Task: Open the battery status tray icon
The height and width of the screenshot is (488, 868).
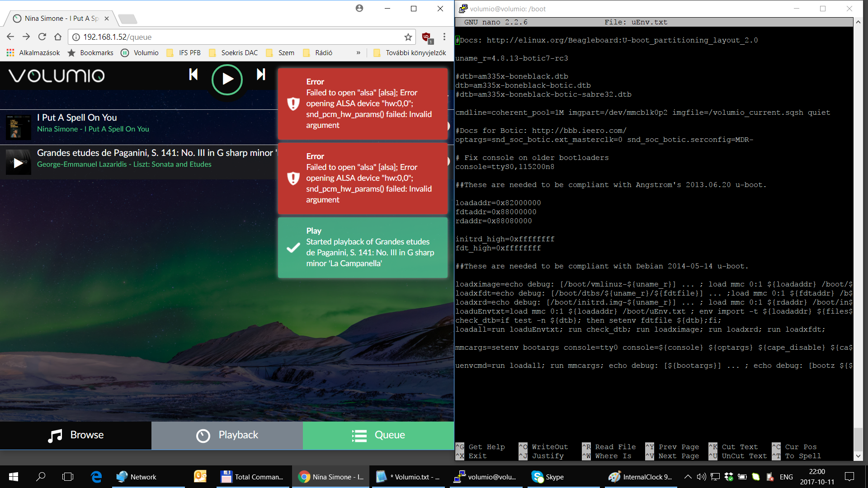Action: [742, 477]
